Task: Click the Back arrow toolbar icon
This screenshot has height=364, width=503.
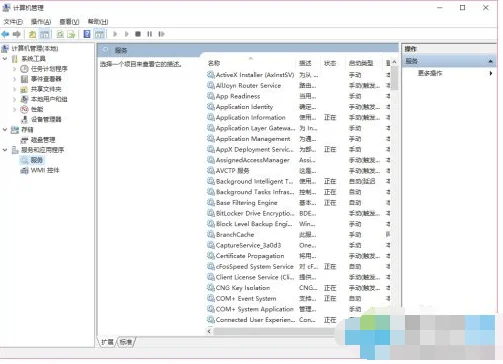Action: coord(5,34)
